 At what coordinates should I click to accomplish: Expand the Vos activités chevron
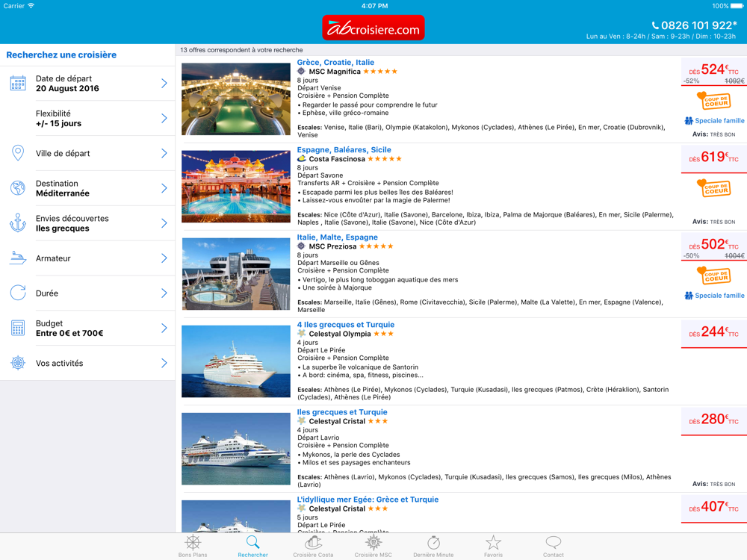pos(164,363)
